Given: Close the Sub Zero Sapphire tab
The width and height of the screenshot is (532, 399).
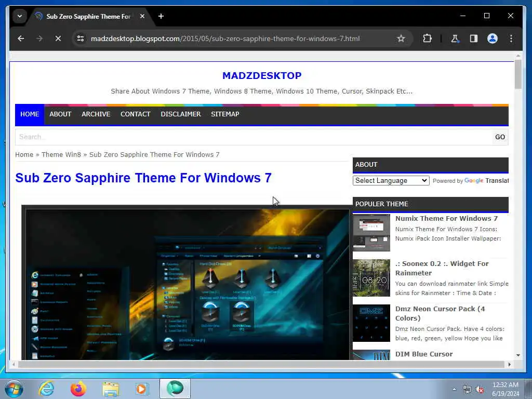Looking at the screenshot, I should pos(142,16).
